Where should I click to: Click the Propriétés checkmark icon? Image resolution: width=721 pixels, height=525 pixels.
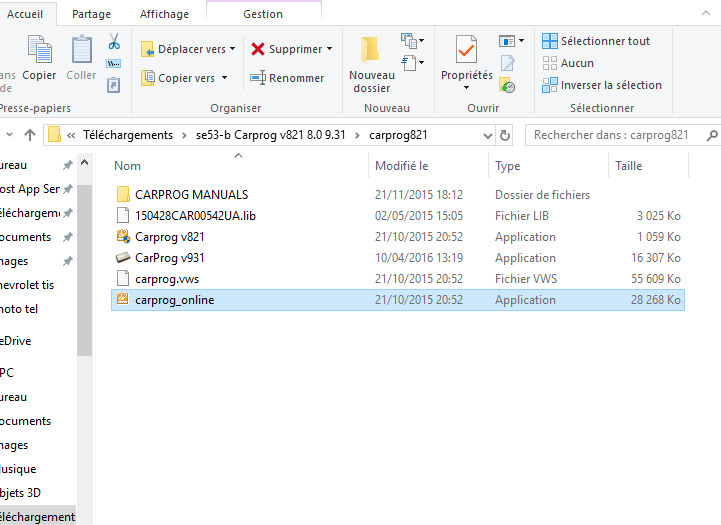click(466, 49)
